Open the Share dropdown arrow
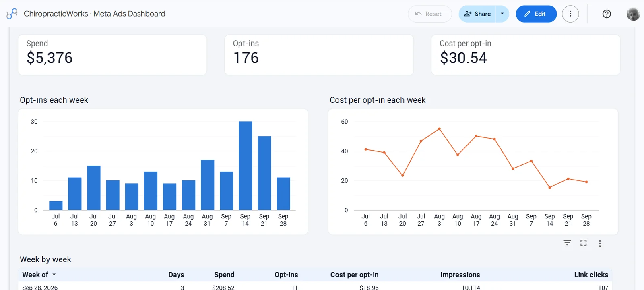644x290 pixels. point(502,14)
